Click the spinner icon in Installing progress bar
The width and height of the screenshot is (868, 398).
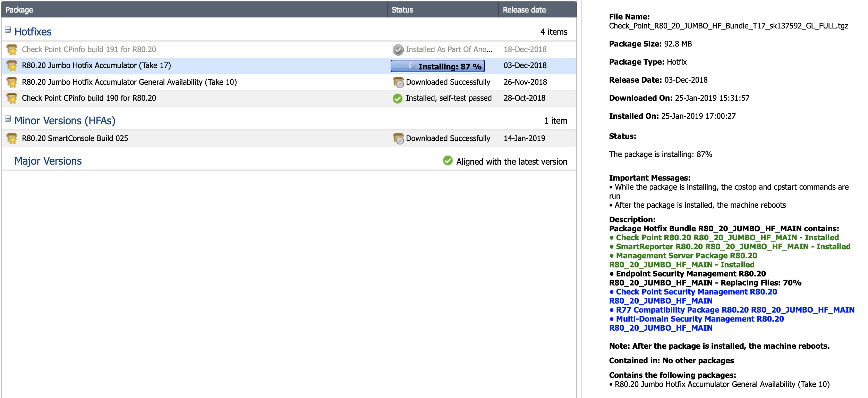pyautogui.click(x=412, y=66)
